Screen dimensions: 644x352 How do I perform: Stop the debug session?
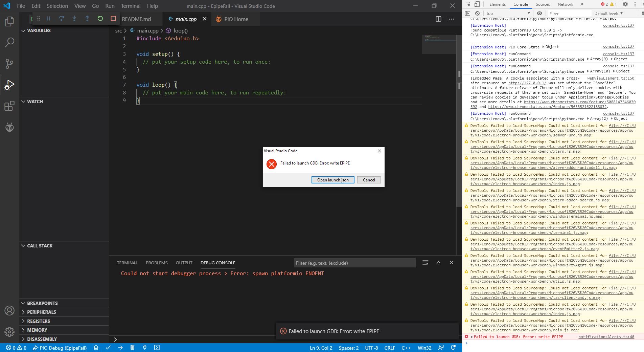tap(113, 19)
